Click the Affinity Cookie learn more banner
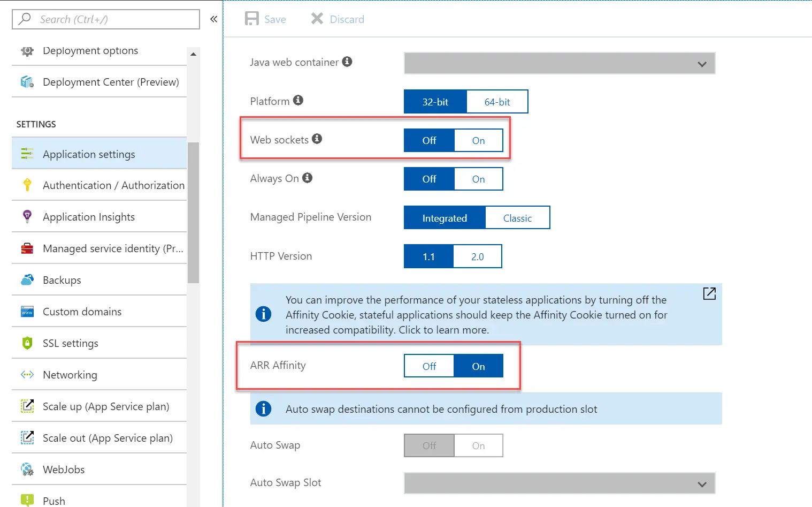Image resolution: width=812 pixels, height=507 pixels. click(486, 314)
